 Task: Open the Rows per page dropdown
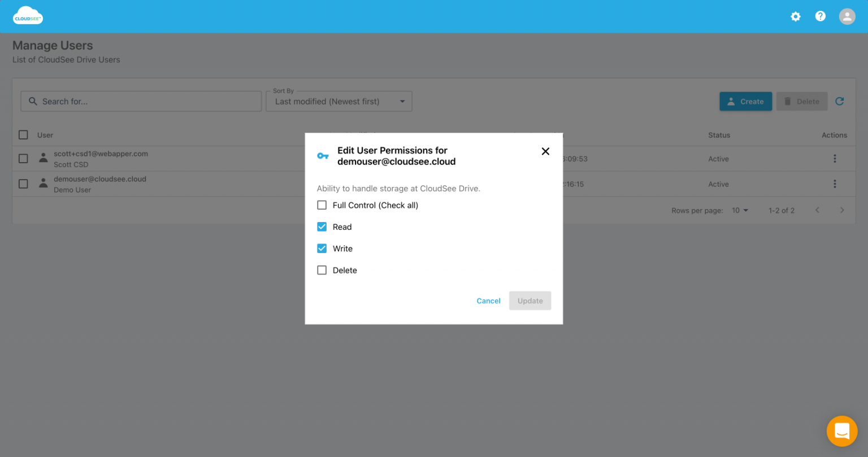740,210
